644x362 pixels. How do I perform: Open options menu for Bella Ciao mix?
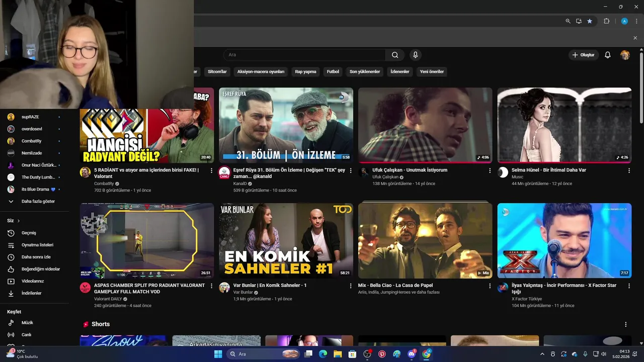490,286
